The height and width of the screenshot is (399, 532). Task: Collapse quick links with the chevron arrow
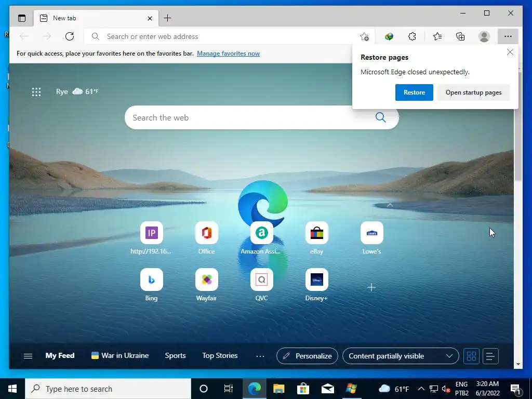[390, 205]
